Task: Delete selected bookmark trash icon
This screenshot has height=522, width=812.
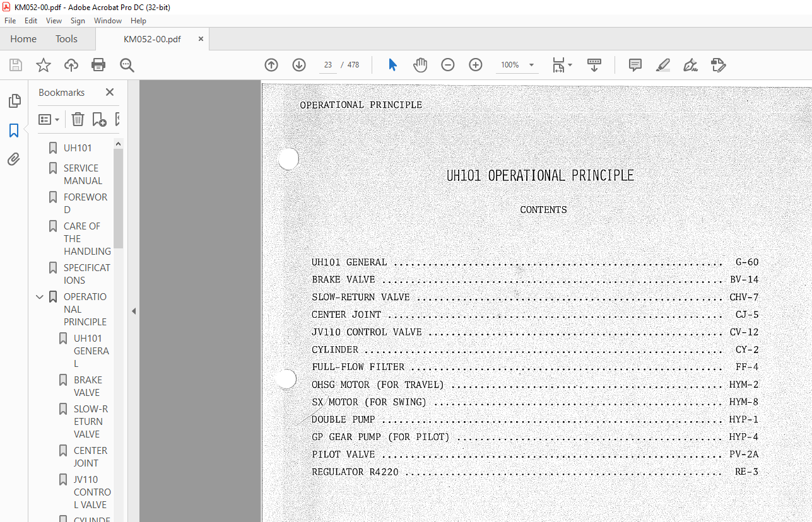Action: pos(78,119)
